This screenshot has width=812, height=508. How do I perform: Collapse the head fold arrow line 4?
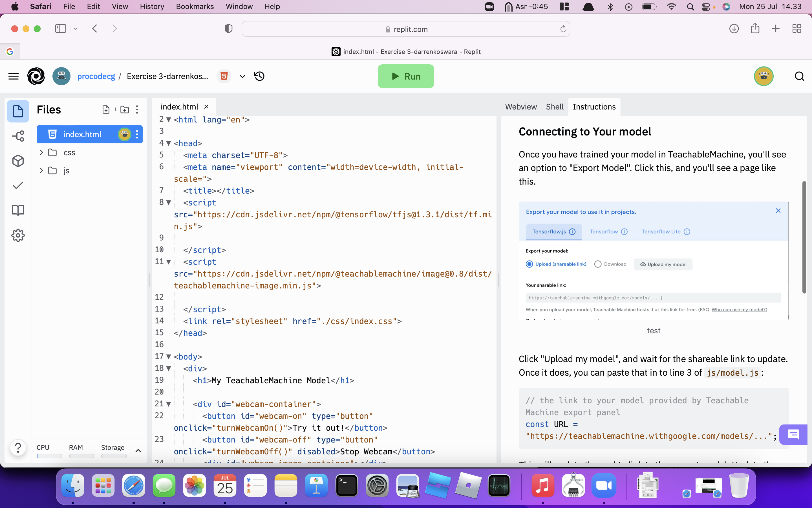point(169,143)
